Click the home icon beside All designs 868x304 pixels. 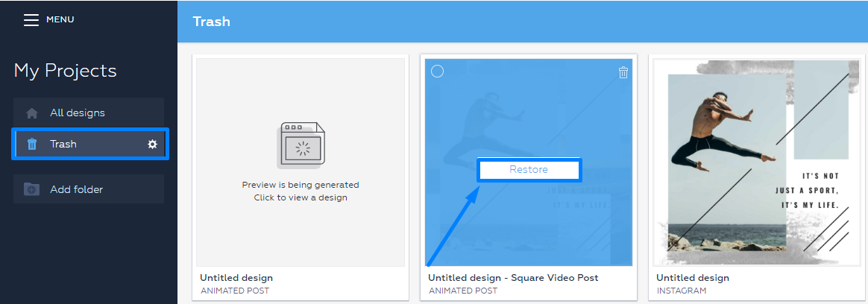[32, 113]
